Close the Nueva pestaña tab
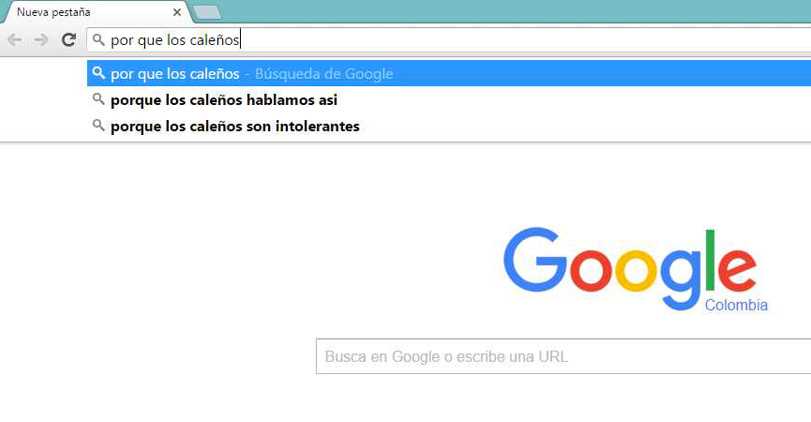 point(177,12)
